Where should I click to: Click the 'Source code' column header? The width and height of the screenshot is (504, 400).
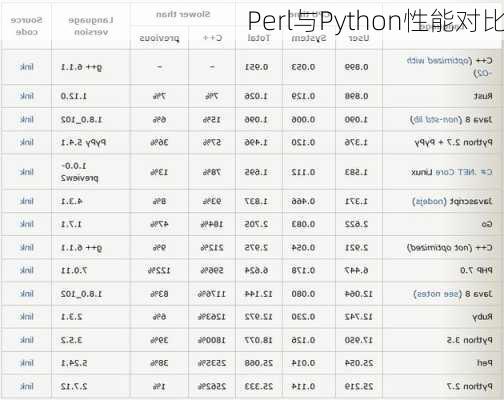pyautogui.click(x=27, y=26)
